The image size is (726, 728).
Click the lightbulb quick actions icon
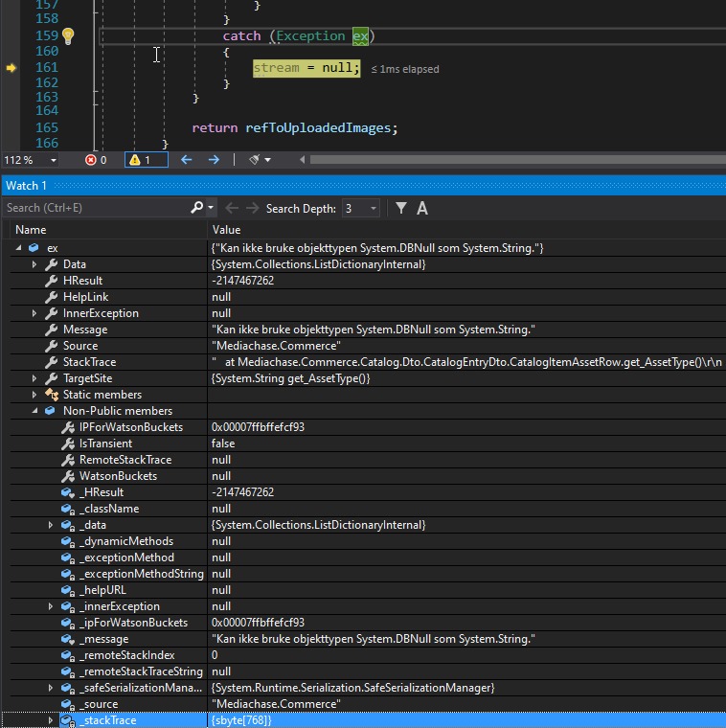point(68,36)
